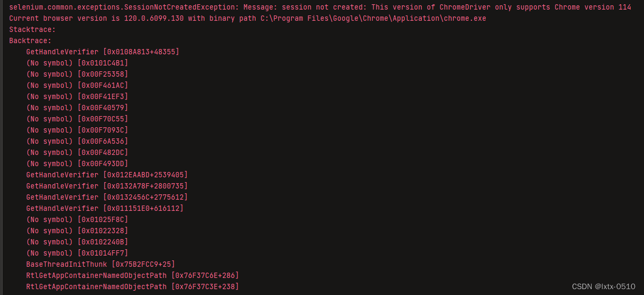Click the (No symbol) [0x00F70C55] entry
Screen dimensions: 644x295
(77, 119)
